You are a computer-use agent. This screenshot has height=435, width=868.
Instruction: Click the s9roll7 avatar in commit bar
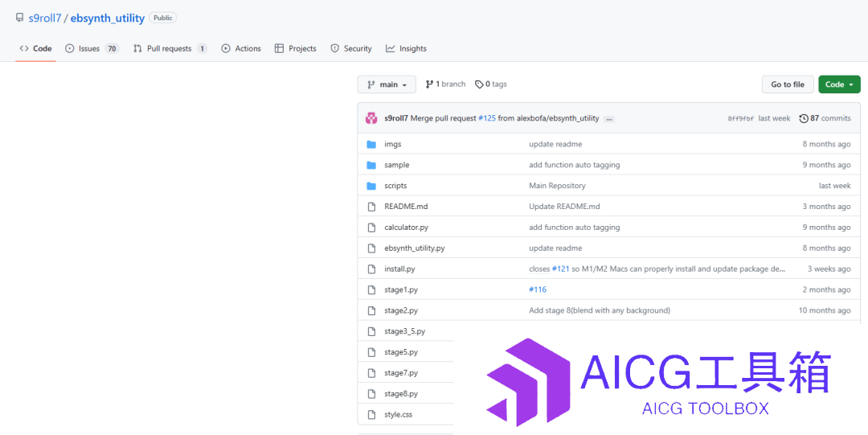pos(371,118)
